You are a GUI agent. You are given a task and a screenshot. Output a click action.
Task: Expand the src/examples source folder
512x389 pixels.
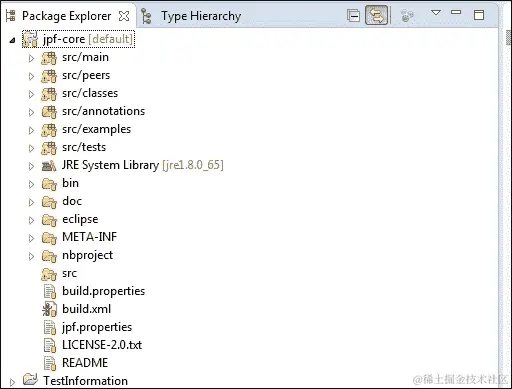(x=31, y=130)
